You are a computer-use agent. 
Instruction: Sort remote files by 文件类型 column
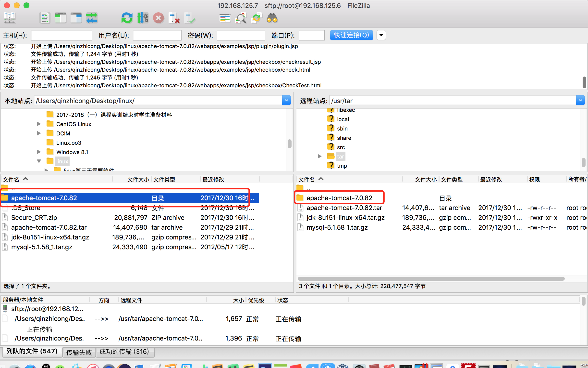click(x=458, y=179)
